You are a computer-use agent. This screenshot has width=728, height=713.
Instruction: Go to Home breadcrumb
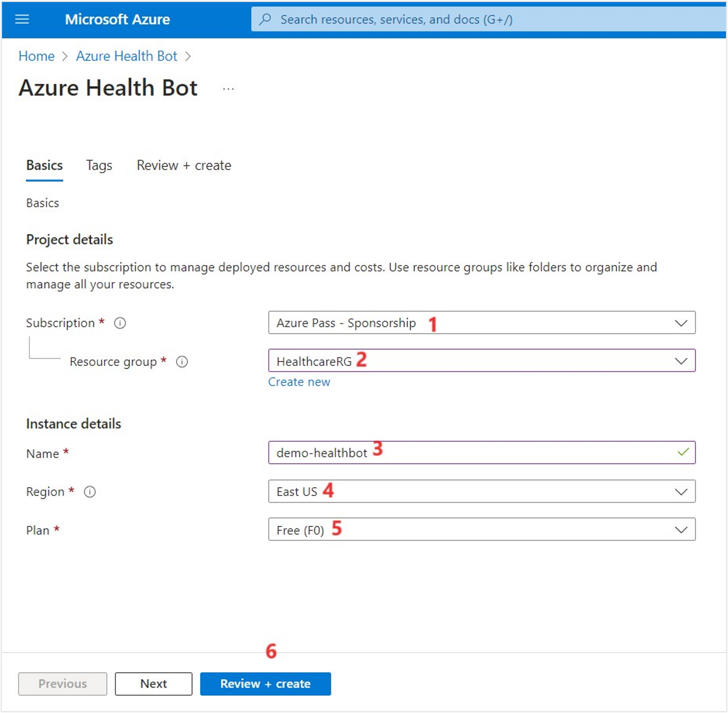tap(36, 56)
